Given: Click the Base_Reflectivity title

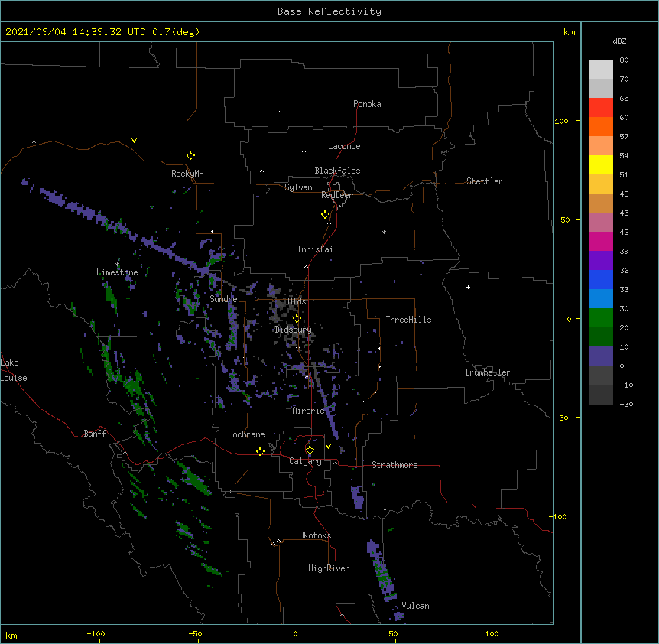Looking at the screenshot, I should click(x=329, y=11).
